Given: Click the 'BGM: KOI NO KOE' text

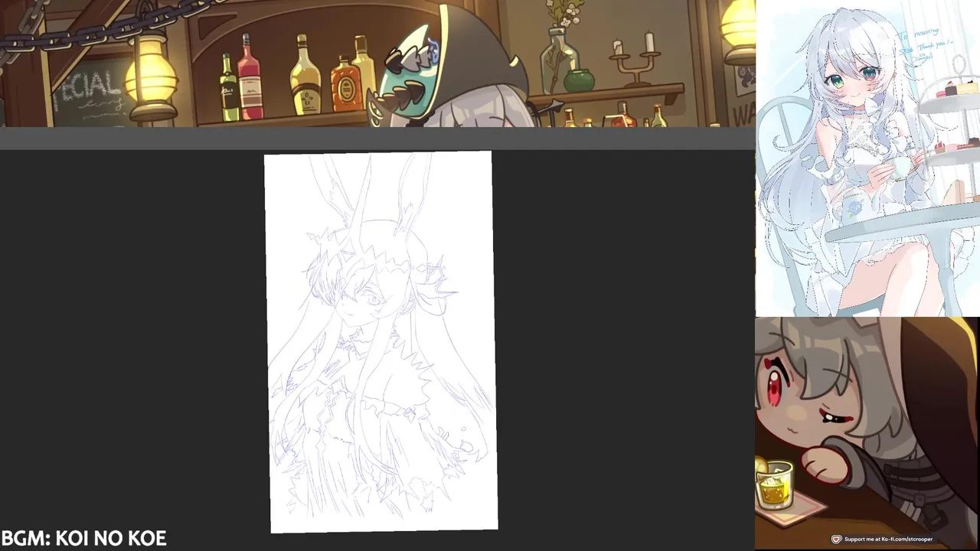Looking at the screenshot, I should (83, 539).
